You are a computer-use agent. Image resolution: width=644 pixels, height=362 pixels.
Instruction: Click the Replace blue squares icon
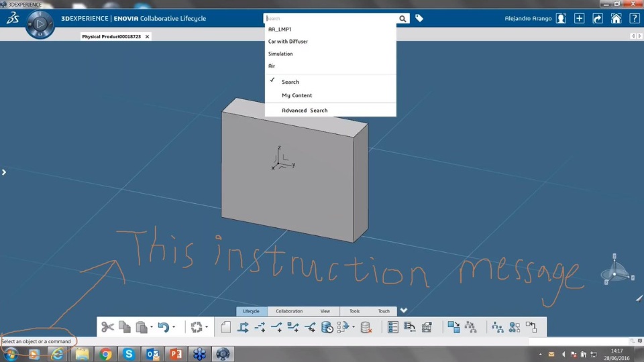453,326
